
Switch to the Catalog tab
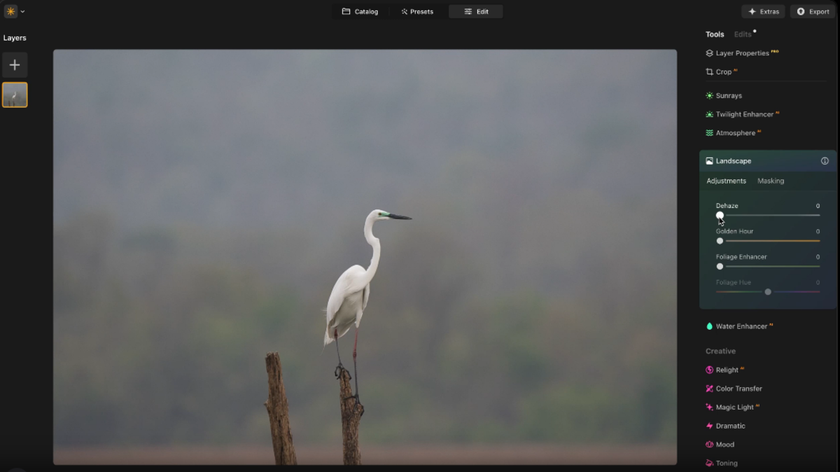coord(360,11)
